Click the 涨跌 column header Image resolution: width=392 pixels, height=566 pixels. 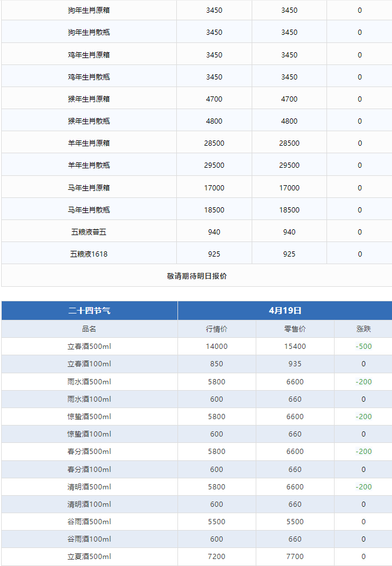(364, 329)
